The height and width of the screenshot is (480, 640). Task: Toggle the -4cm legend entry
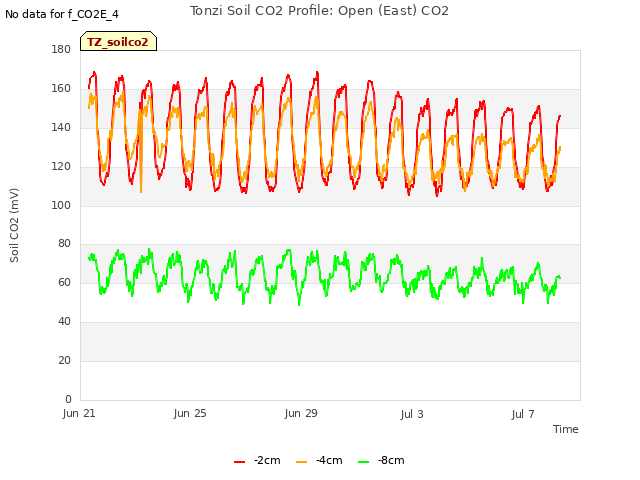(x=319, y=460)
